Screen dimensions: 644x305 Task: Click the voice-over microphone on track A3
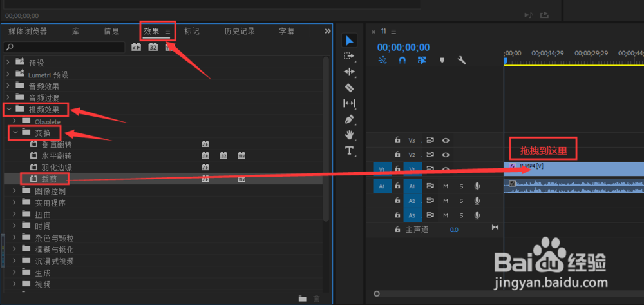point(477,215)
